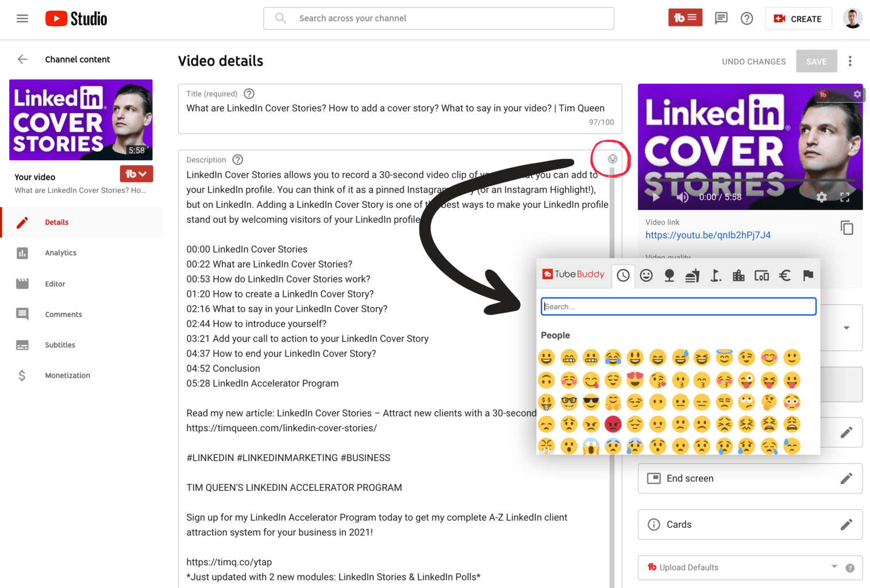
Task: Insert the nerd glasses emoji
Action: (569, 402)
